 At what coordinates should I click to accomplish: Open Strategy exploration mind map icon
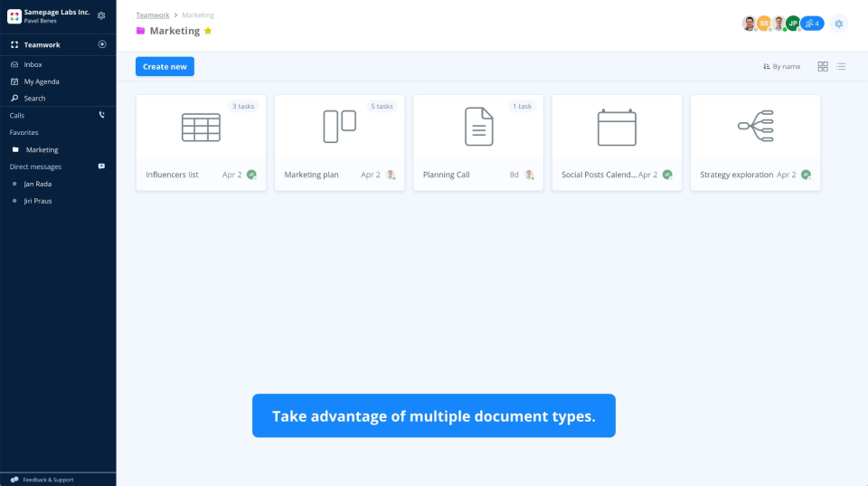756,126
